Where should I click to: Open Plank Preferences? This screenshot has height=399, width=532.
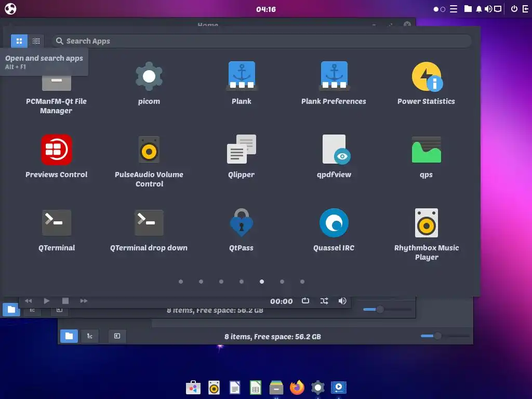point(334,84)
